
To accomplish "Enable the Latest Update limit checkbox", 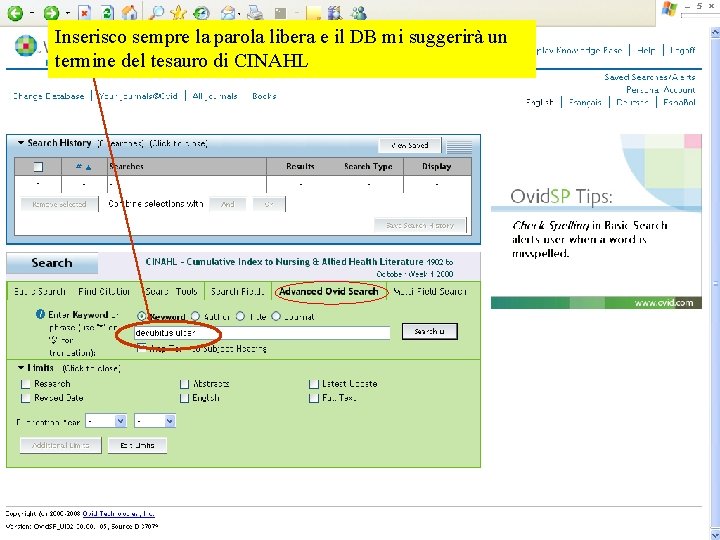I will (x=314, y=384).
